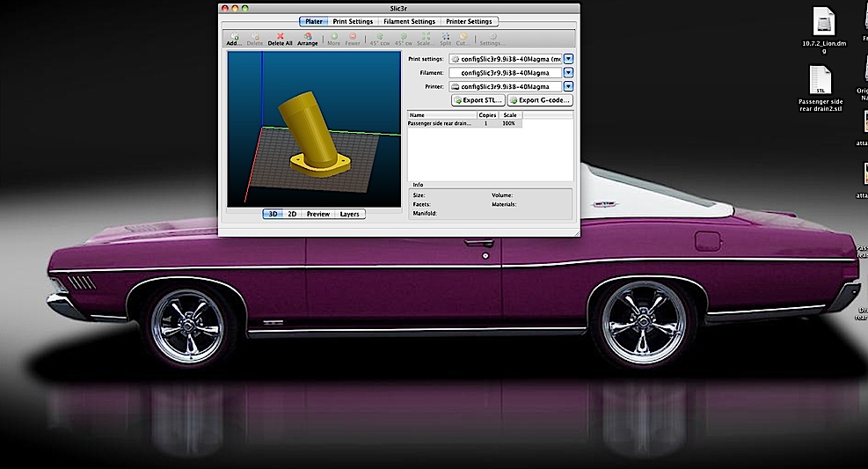
Task: Click the Arrange objects icon
Action: (x=308, y=39)
